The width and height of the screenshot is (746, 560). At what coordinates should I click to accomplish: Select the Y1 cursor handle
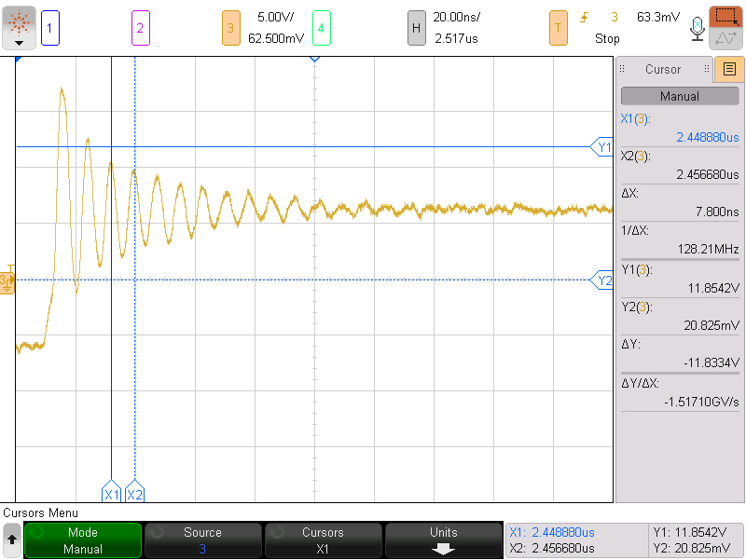coord(601,147)
